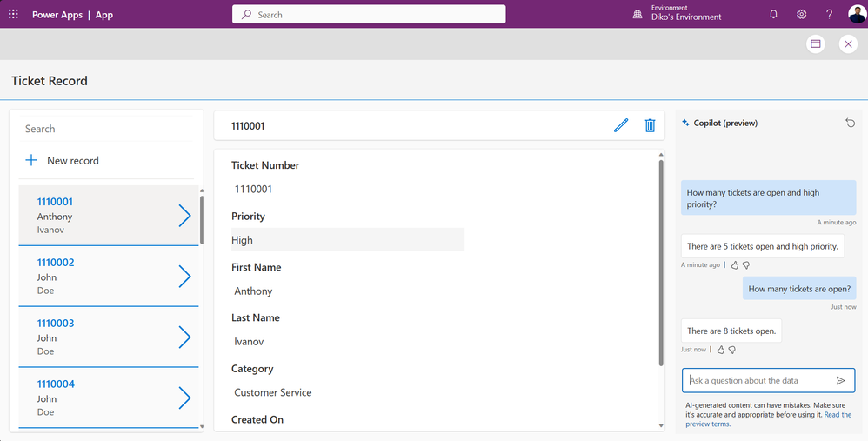The height and width of the screenshot is (441, 868).
Task: Thumbs up the 8 tickets open reply
Action: pos(721,350)
